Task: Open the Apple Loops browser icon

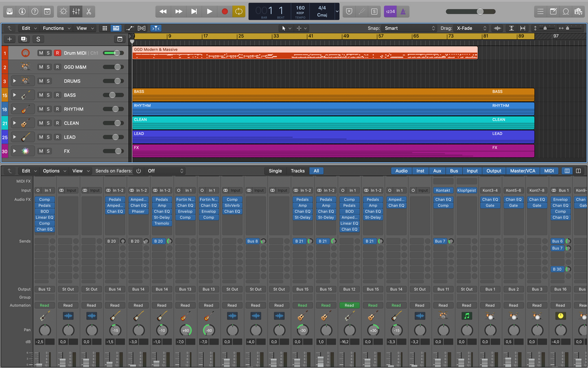Action: tap(566, 11)
